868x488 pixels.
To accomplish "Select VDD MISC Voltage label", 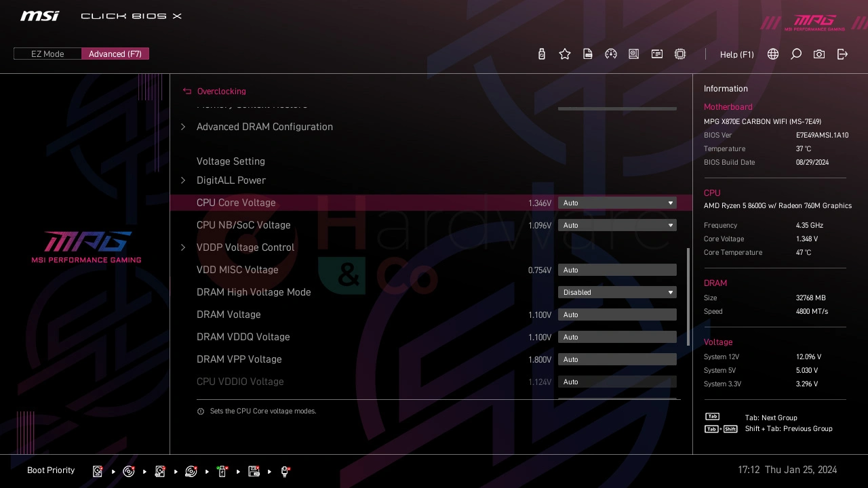I will (237, 270).
